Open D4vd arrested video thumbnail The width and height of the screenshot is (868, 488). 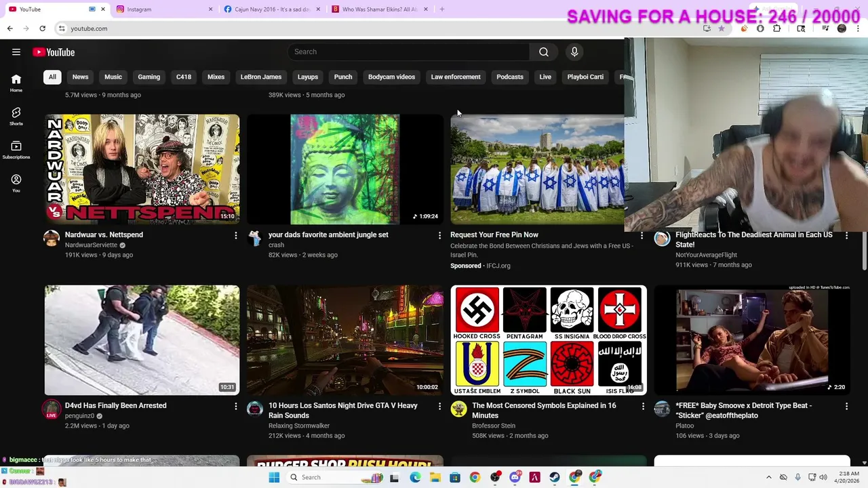(142, 340)
